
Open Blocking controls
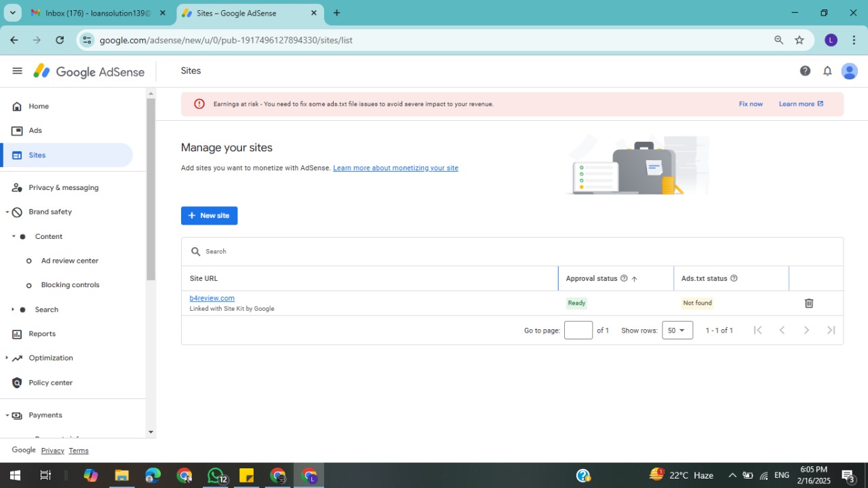click(x=70, y=285)
